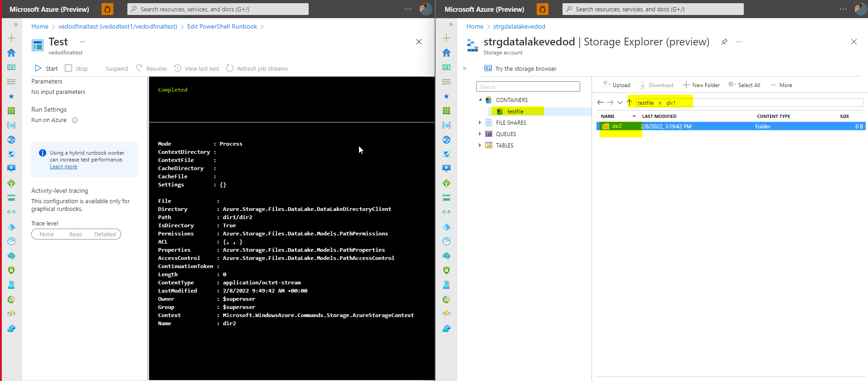Set trace level to None
The height and width of the screenshot is (381, 868).
click(47, 234)
